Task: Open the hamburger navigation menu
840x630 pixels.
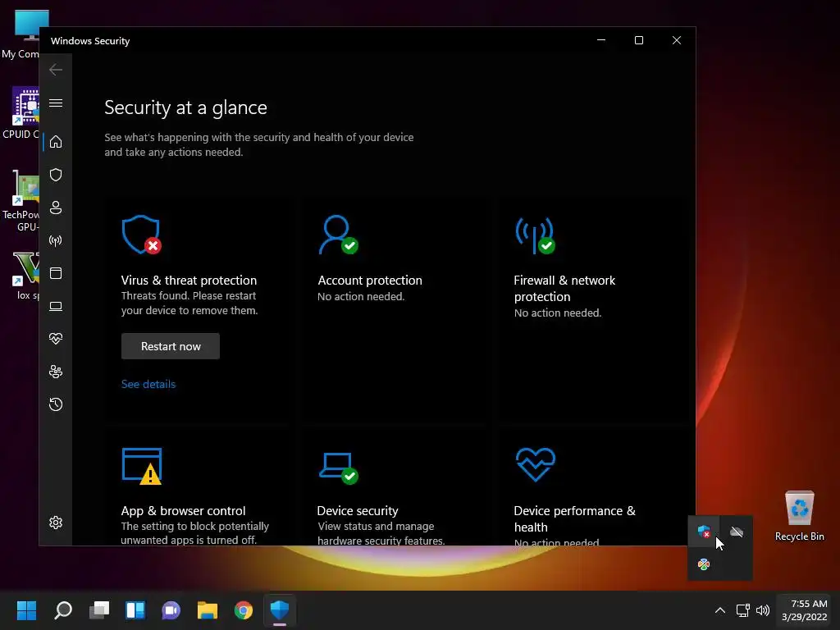Action: (x=56, y=103)
